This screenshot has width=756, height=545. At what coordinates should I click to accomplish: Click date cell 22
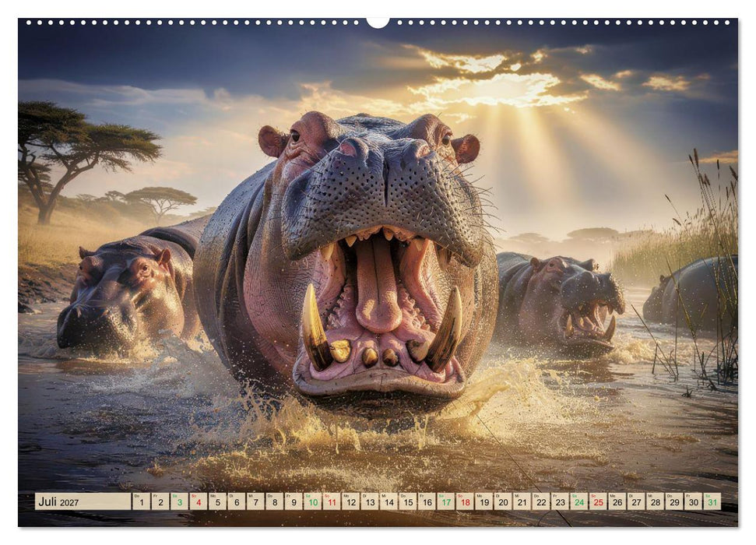coord(541,501)
